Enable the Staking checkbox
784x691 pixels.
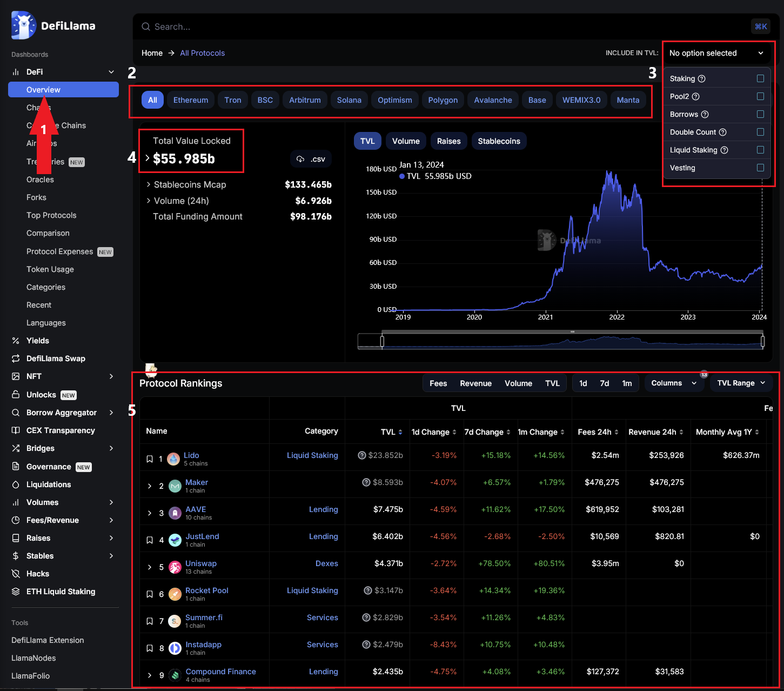click(x=760, y=78)
